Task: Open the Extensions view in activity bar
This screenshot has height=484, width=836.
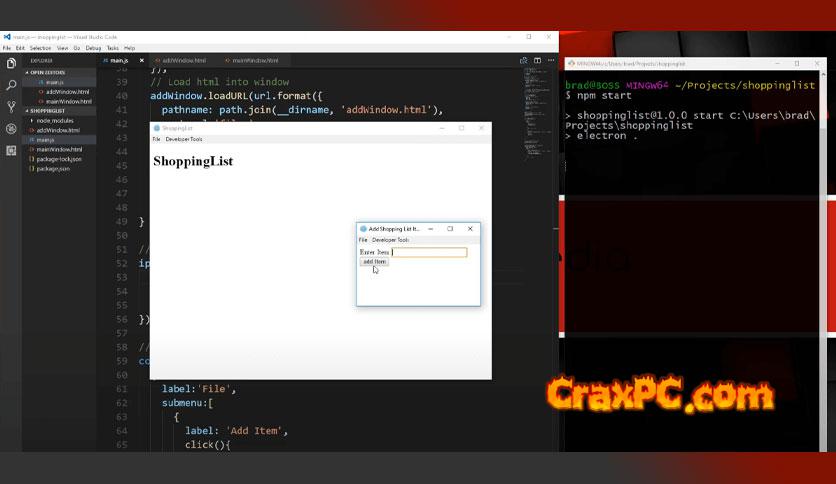Action: click(11, 151)
